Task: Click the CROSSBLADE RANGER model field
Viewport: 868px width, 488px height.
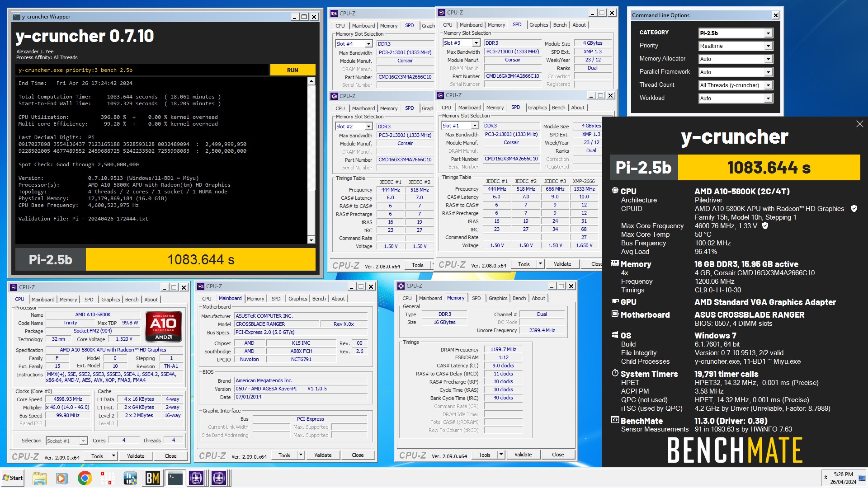Action: click(x=277, y=324)
